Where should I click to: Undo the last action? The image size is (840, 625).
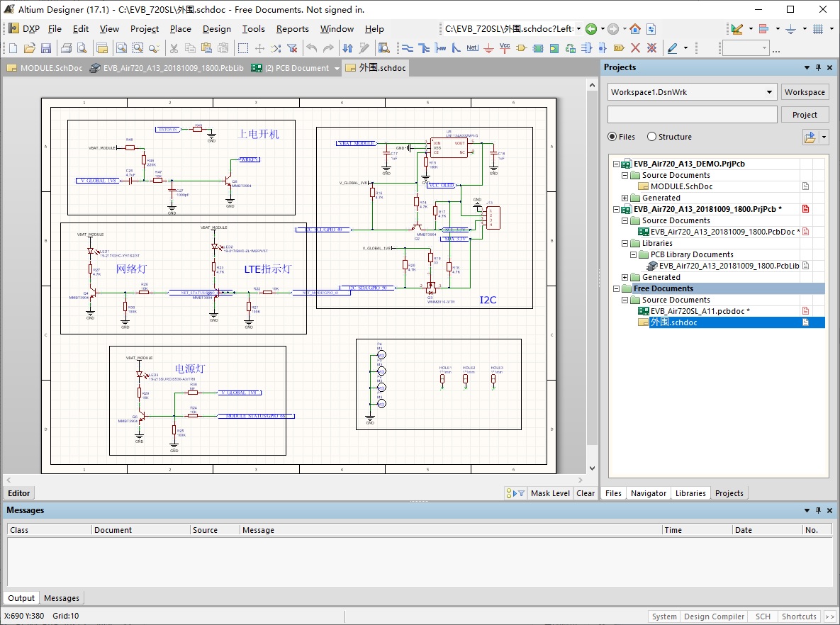(312, 48)
